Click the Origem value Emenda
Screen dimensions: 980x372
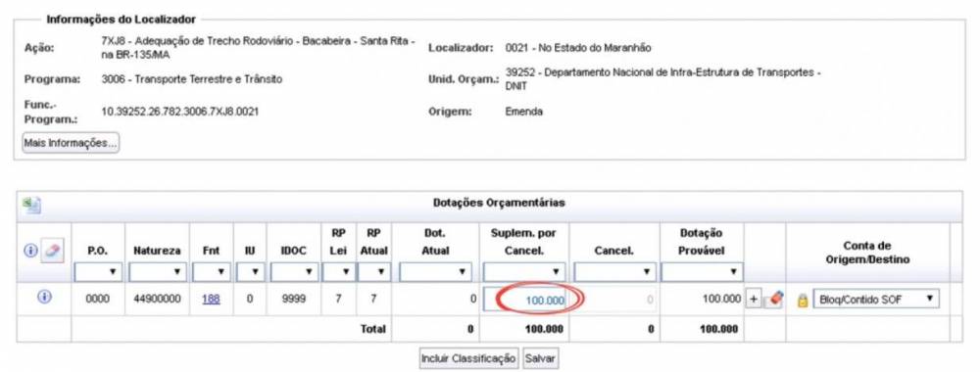tap(523, 112)
